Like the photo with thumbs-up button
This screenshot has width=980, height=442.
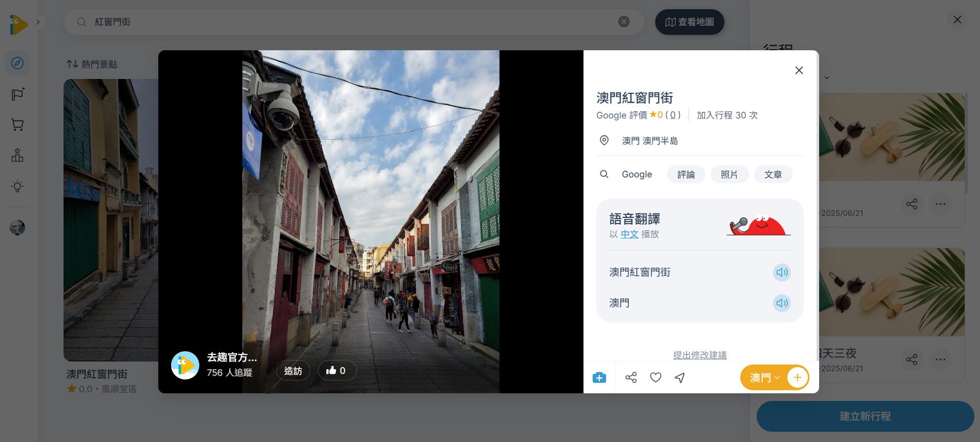(x=337, y=371)
